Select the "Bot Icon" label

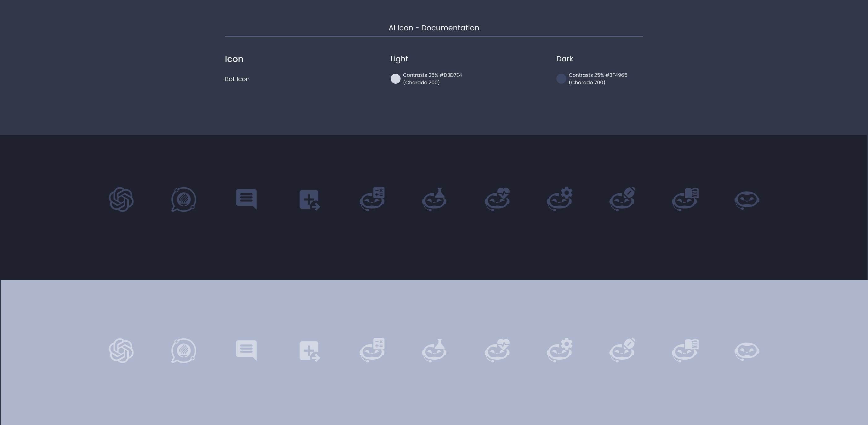pyautogui.click(x=237, y=79)
